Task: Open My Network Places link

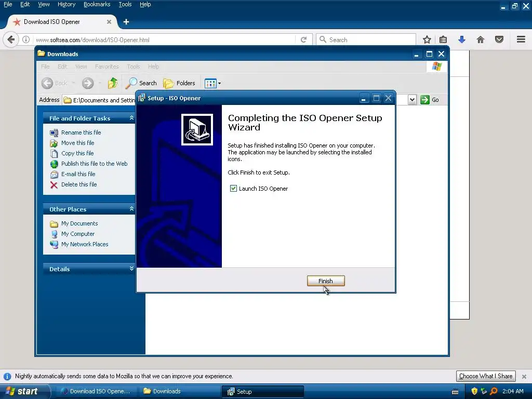Action: [85, 244]
